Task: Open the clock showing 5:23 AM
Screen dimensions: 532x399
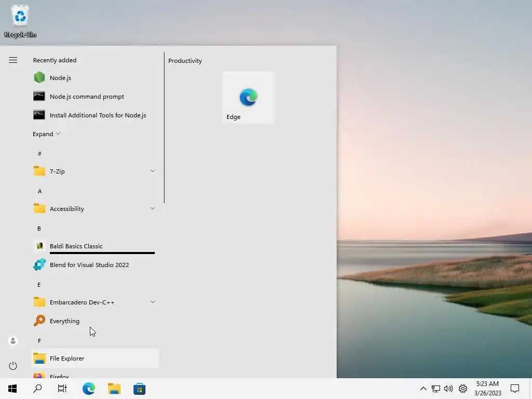Action: pos(487,389)
